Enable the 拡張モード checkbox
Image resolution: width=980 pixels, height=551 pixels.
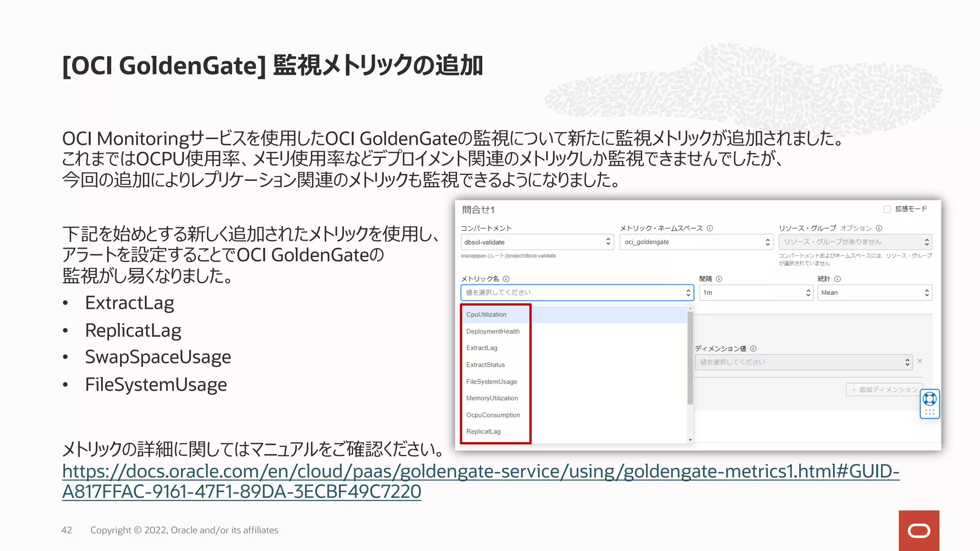tap(887, 209)
